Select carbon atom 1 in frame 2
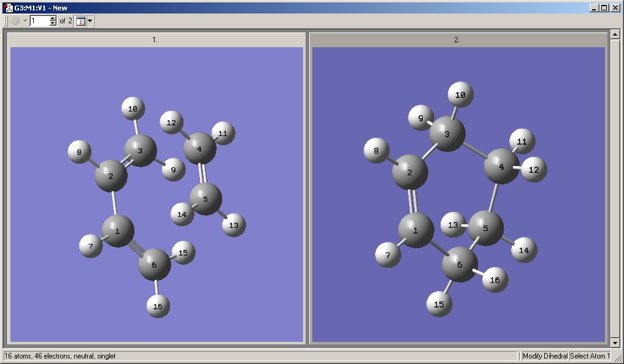624x364 pixels. coord(416,230)
